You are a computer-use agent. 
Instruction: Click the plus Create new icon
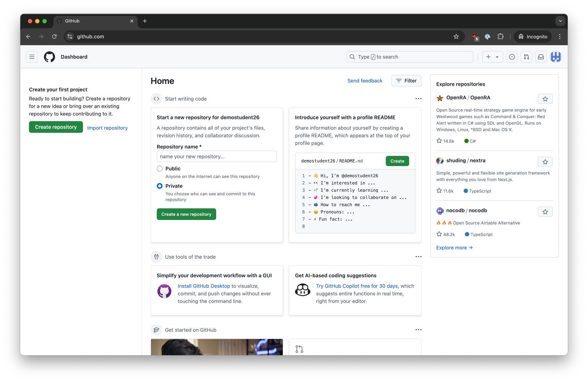click(x=488, y=57)
